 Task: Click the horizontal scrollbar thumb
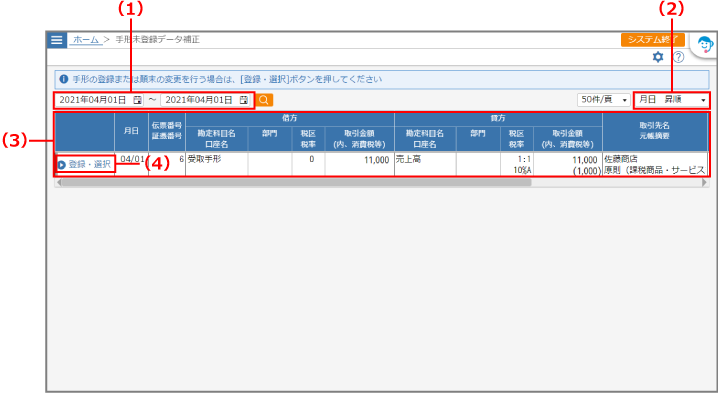tap(296, 182)
